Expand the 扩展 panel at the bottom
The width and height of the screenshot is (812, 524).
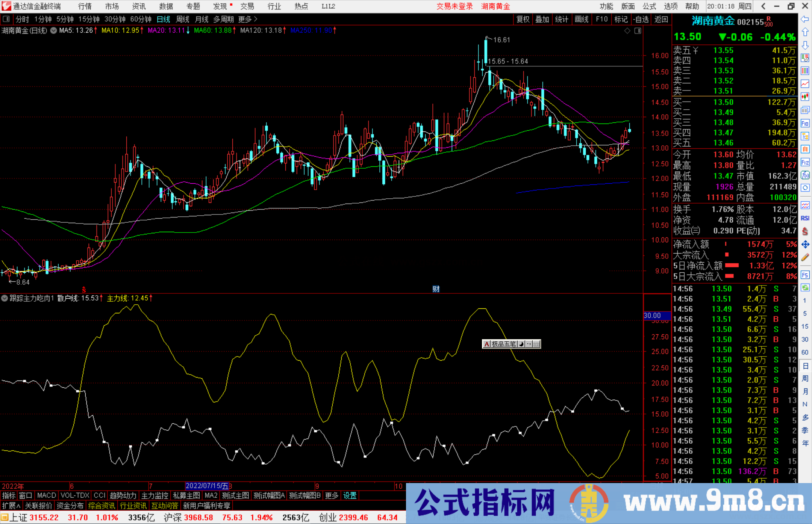click(x=11, y=506)
